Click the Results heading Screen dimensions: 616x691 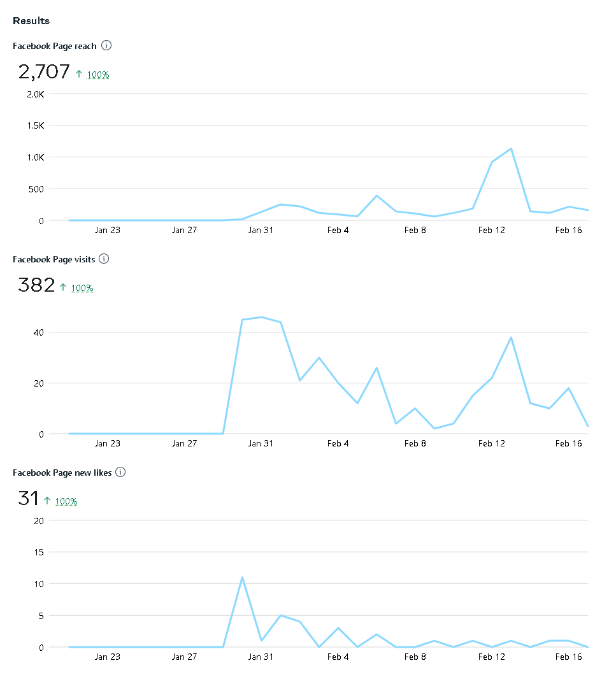click(31, 21)
